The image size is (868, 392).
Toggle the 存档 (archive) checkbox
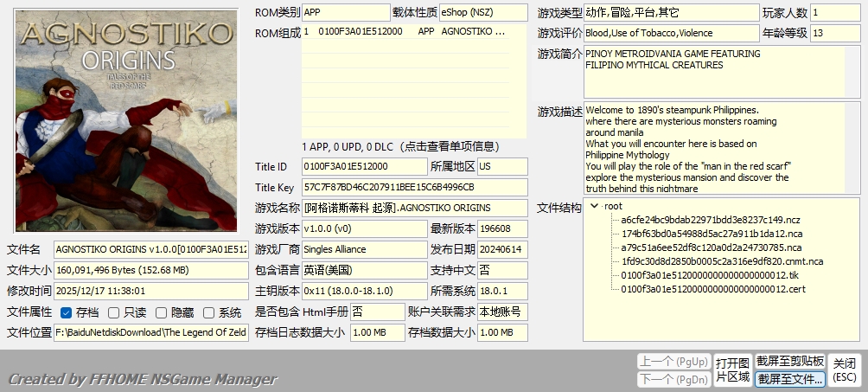67,312
